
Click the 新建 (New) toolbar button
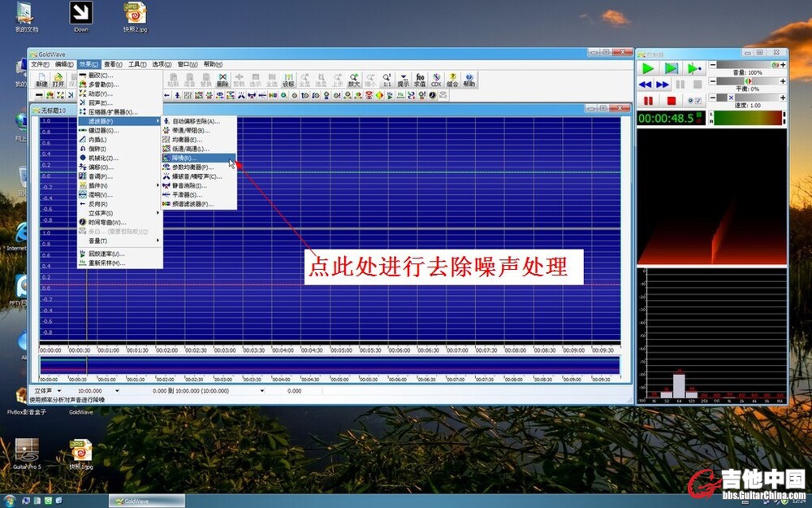[41, 80]
